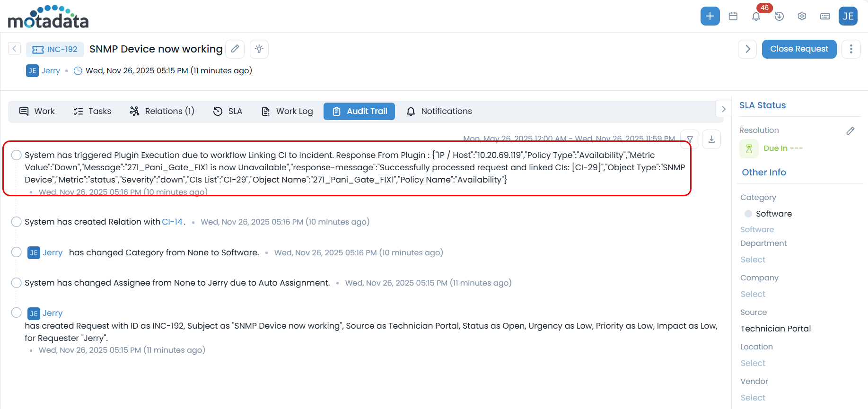Screen dimensions: 868x409
Task: Open the Company Select dropdown
Action: [x=753, y=294]
